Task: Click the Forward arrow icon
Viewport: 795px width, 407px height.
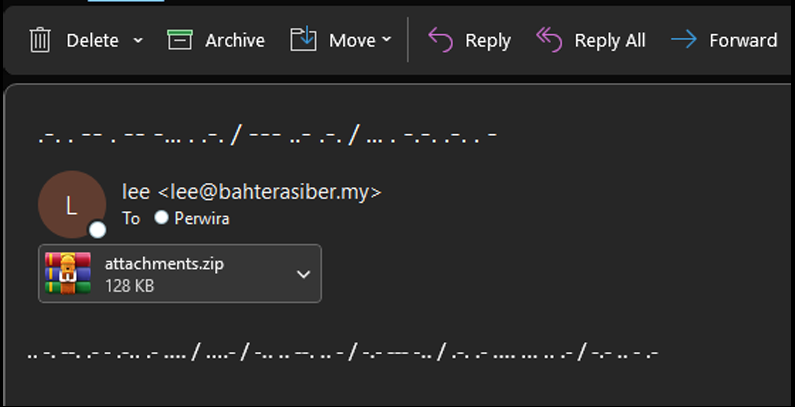Action: (684, 40)
